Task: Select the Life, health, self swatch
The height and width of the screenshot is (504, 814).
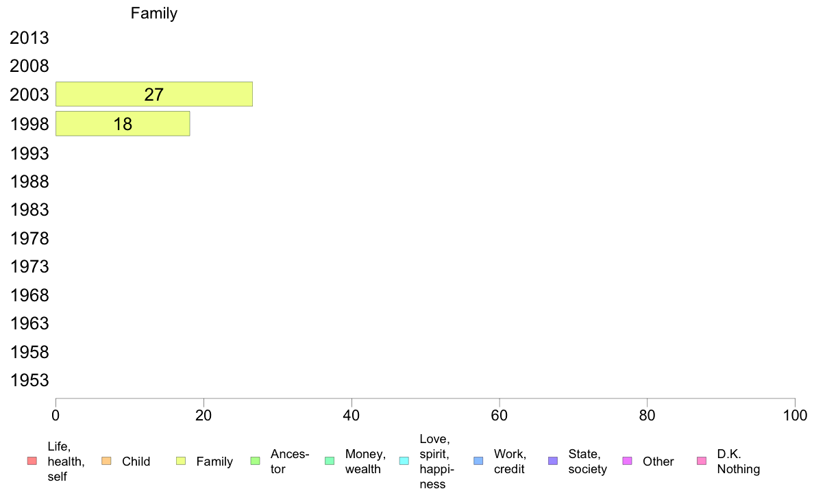Action: [x=32, y=461]
